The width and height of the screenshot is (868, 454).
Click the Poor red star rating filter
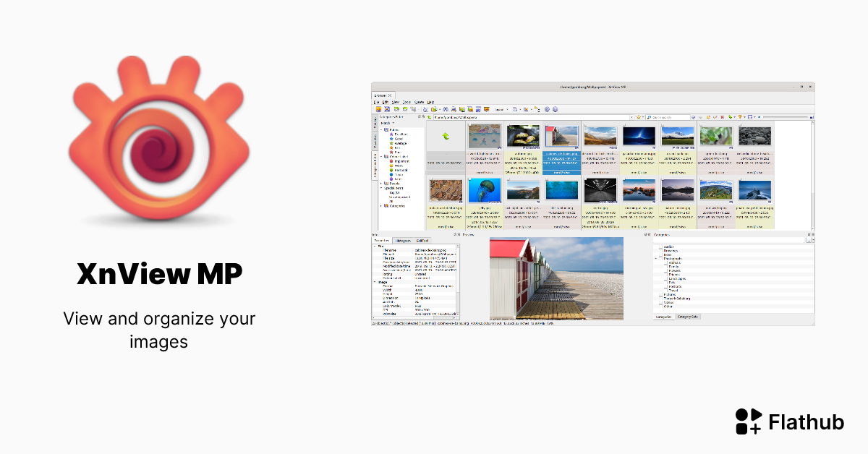[x=396, y=153]
